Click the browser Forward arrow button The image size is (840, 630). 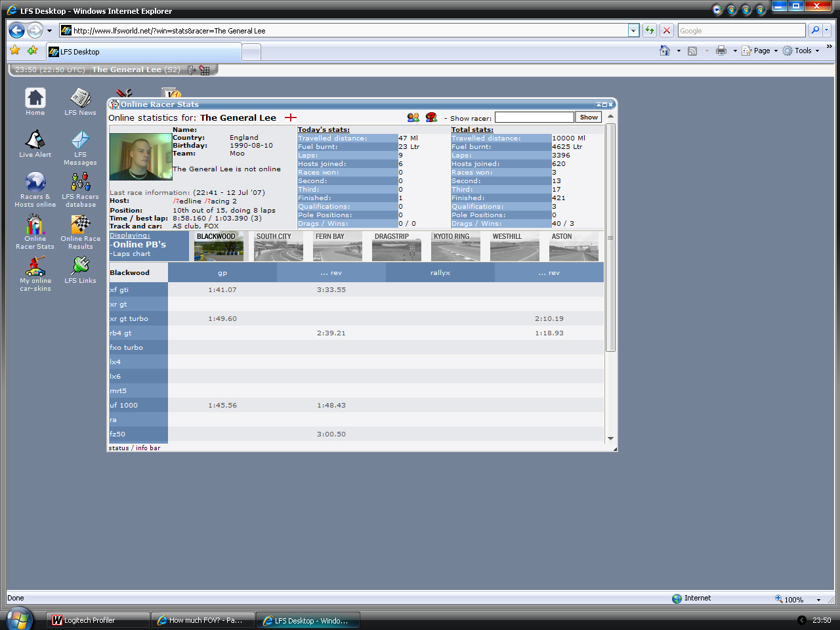click(35, 30)
